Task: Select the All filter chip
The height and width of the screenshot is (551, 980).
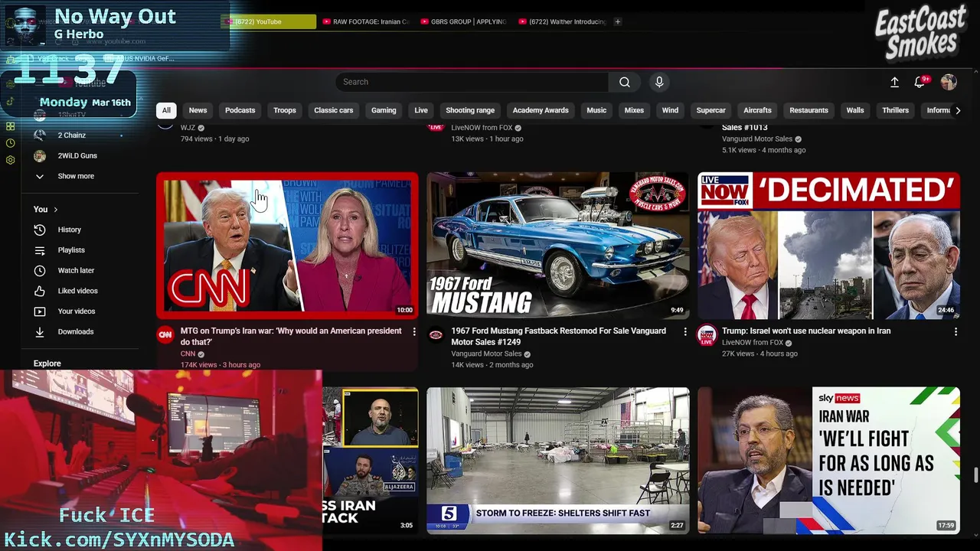Action: 166,110
